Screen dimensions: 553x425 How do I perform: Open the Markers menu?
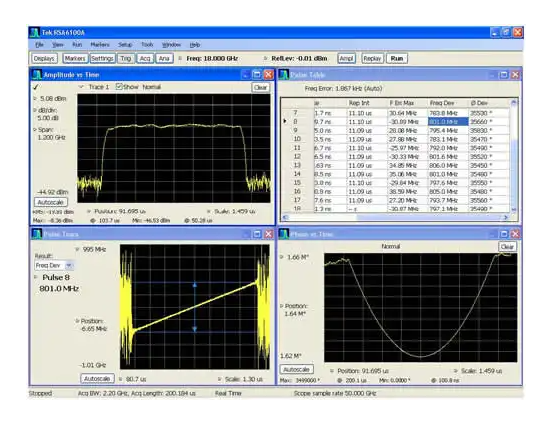tap(100, 45)
